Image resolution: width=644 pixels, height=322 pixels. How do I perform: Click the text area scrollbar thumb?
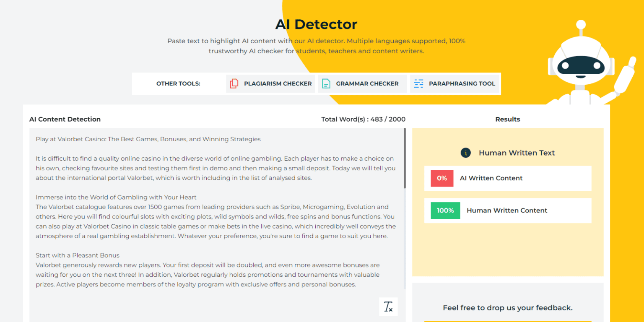click(405, 158)
